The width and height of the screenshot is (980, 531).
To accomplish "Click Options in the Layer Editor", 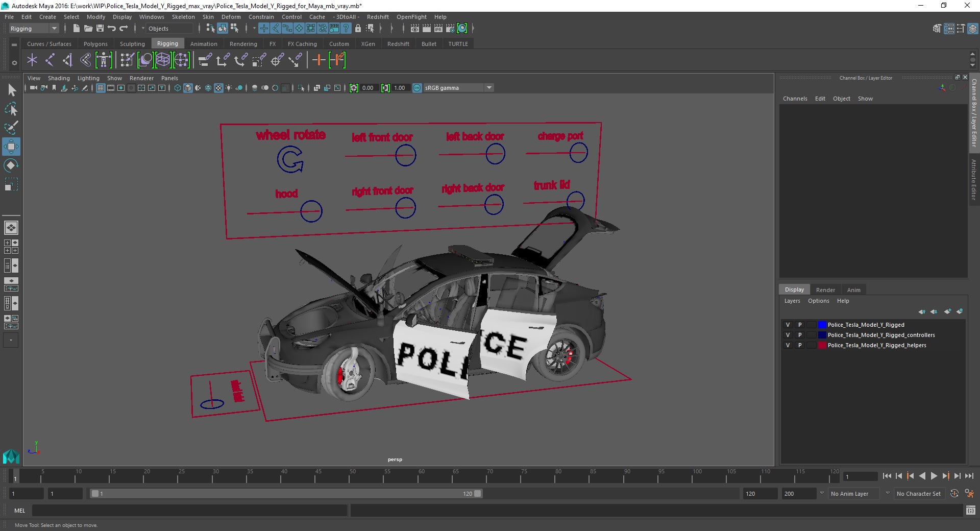I will point(818,301).
